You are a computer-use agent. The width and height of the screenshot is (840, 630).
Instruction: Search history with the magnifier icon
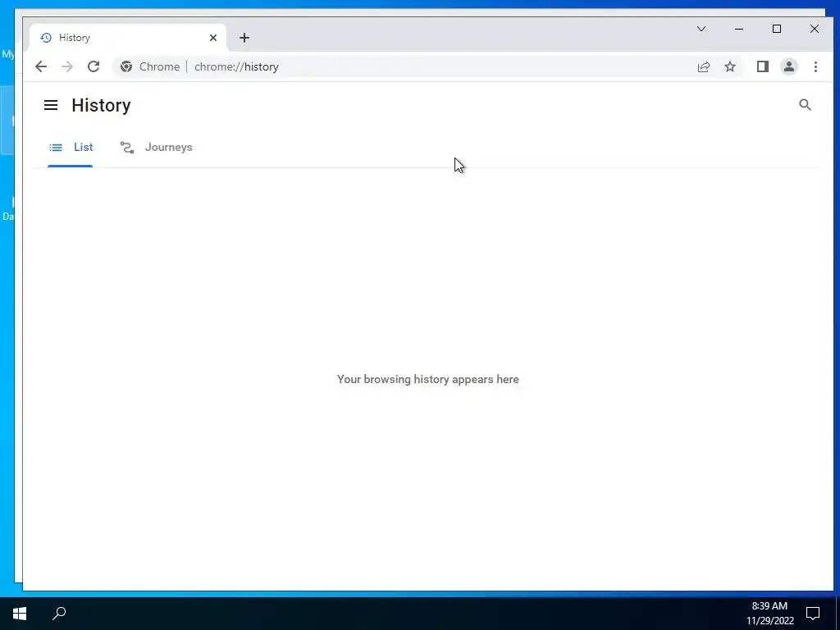[x=805, y=105]
